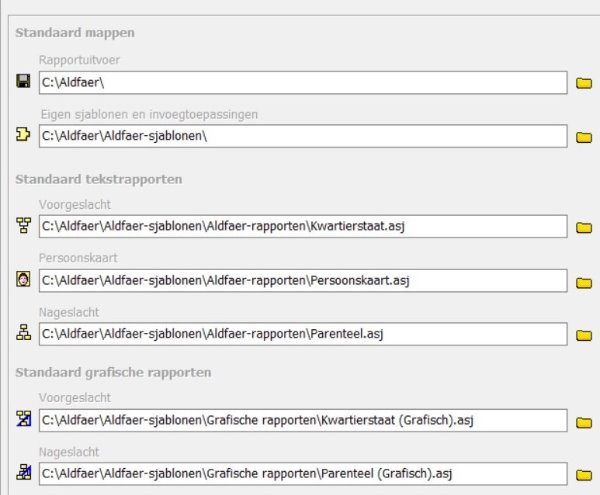
Task: Browse for the Kwartierstaat (Grafisch).asj file
Action: [585, 420]
